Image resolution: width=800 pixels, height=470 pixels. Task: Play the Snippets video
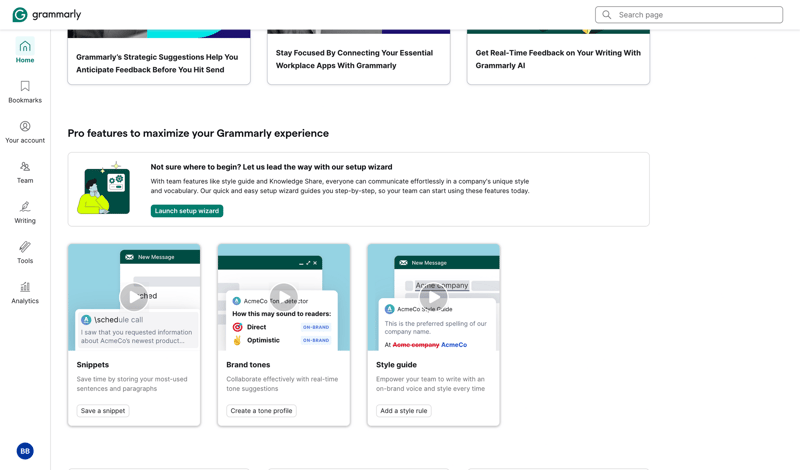pos(134,297)
